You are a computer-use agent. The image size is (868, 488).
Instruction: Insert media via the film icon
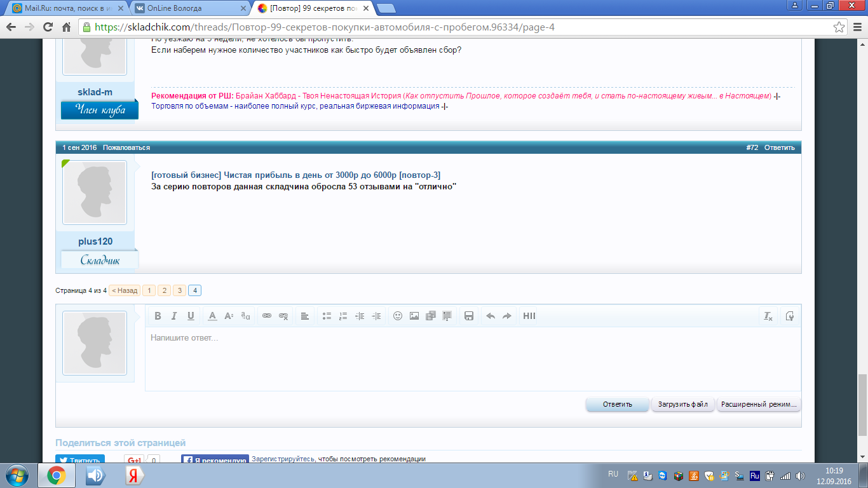click(431, 316)
